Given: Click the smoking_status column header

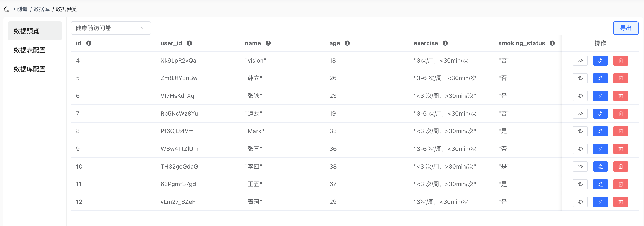Looking at the screenshot, I should pos(522,43).
